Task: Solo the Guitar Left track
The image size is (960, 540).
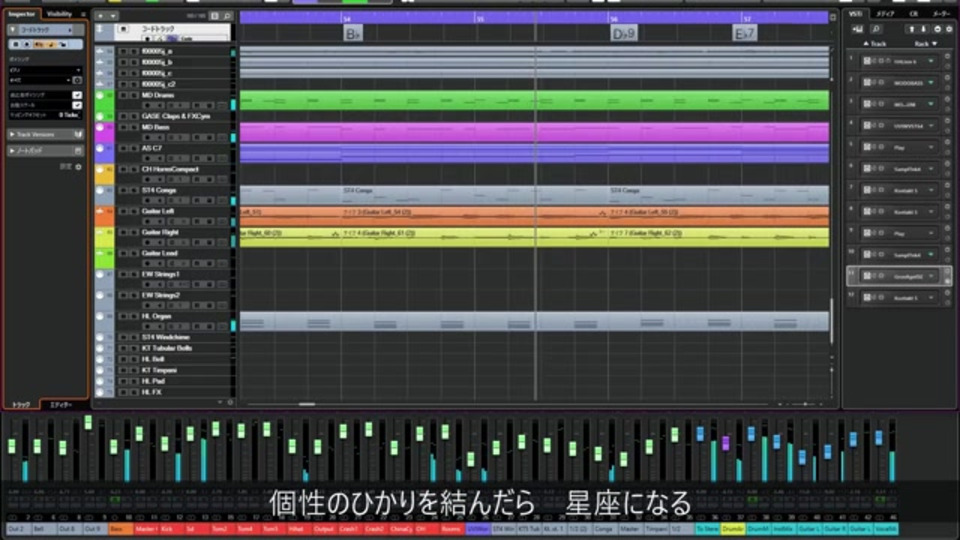Action: click(x=133, y=211)
